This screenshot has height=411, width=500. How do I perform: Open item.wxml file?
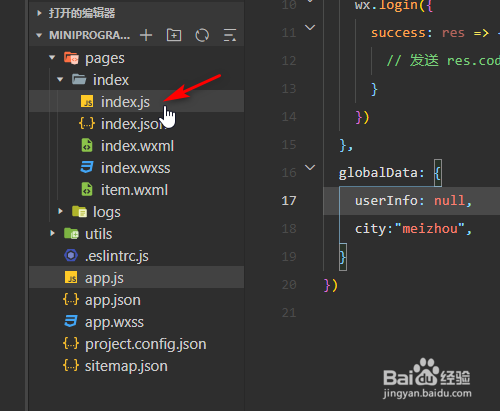point(137,190)
